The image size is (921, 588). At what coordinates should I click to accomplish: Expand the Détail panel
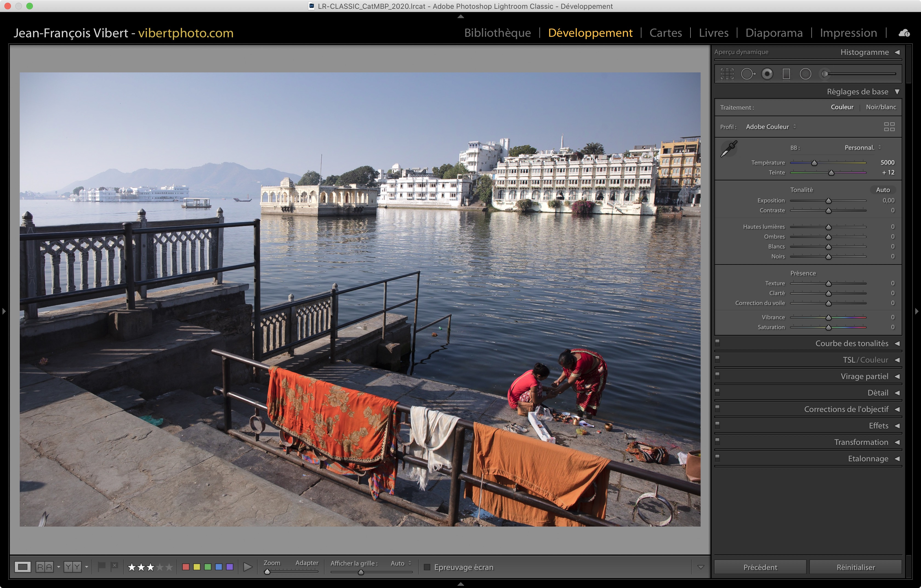pos(877,392)
